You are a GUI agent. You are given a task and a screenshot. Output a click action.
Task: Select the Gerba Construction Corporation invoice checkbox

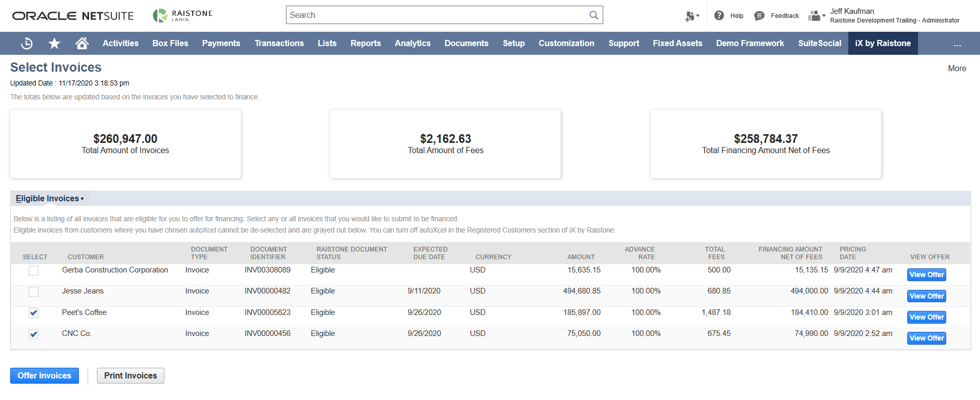pyautogui.click(x=34, y=270)
